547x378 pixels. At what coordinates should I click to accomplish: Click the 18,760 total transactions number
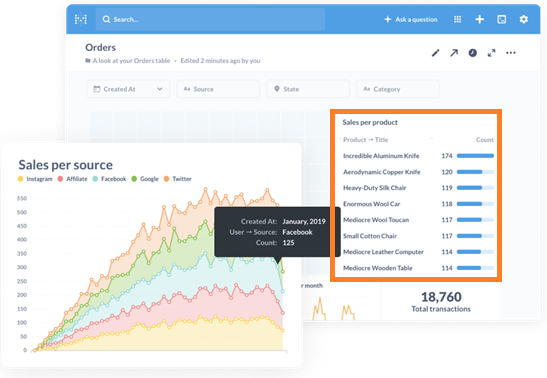tap(441, 297)
